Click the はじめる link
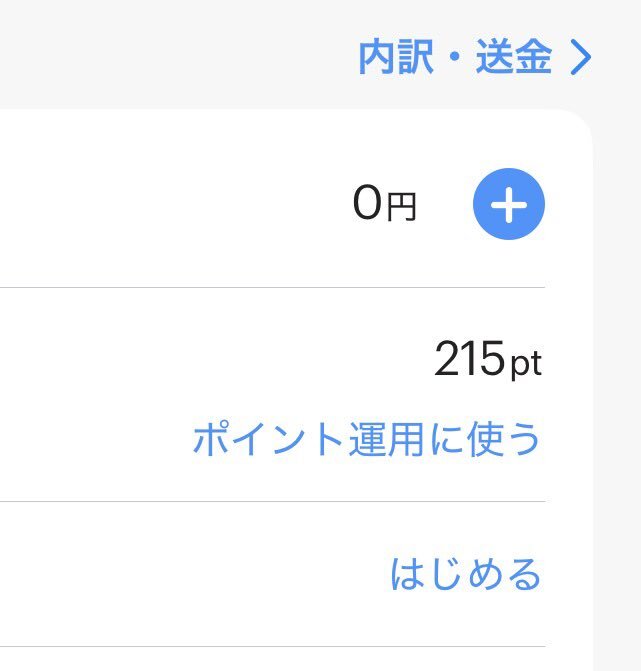641x671 pixels. 466,574
